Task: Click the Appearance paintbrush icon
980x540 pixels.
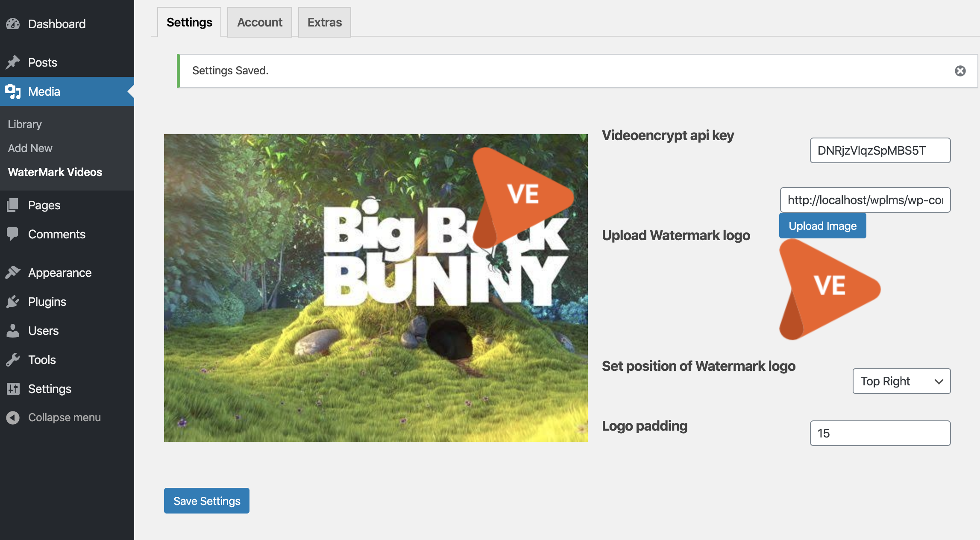Action: point(13,273)
